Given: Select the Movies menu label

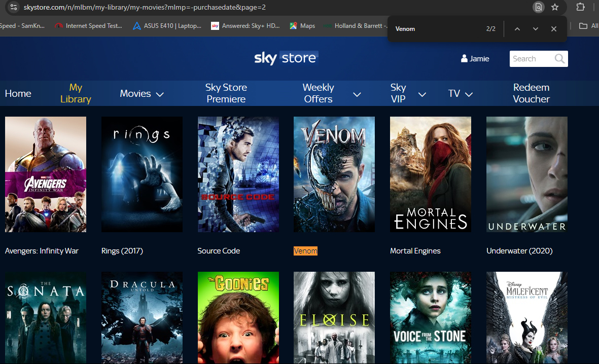Looking at the screenshot, I should tap(135, 94).
